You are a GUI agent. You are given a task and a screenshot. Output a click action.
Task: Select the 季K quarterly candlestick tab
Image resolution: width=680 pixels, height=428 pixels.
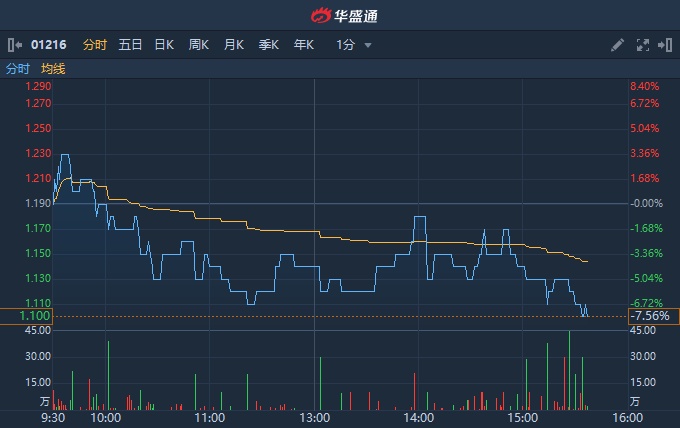(x=269, y=45)
